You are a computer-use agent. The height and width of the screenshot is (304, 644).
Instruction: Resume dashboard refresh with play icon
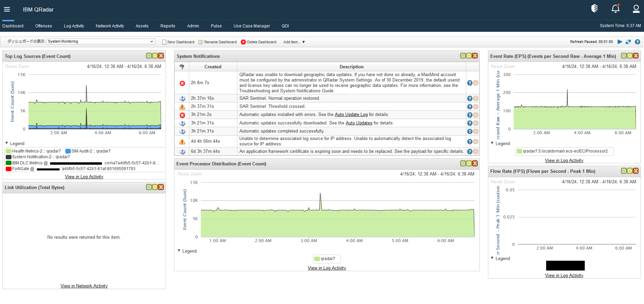620,42
